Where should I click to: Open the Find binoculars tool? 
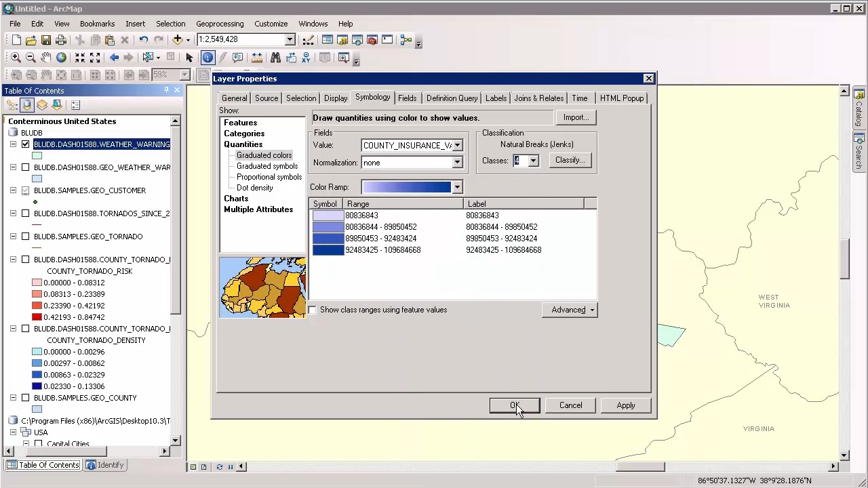point(275,58)
